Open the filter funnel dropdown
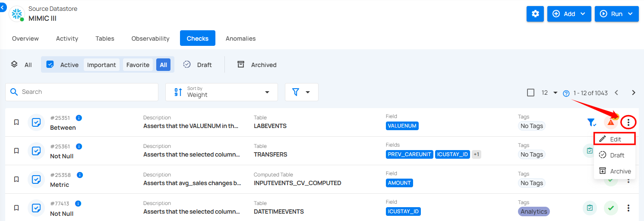Viewport: 644px width, 221px height. pos(301,92)
